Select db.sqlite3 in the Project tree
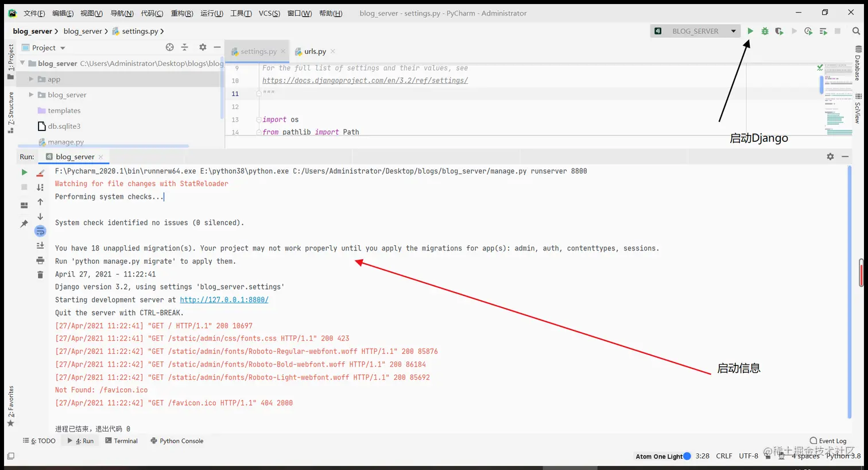 tap(59, 126)
